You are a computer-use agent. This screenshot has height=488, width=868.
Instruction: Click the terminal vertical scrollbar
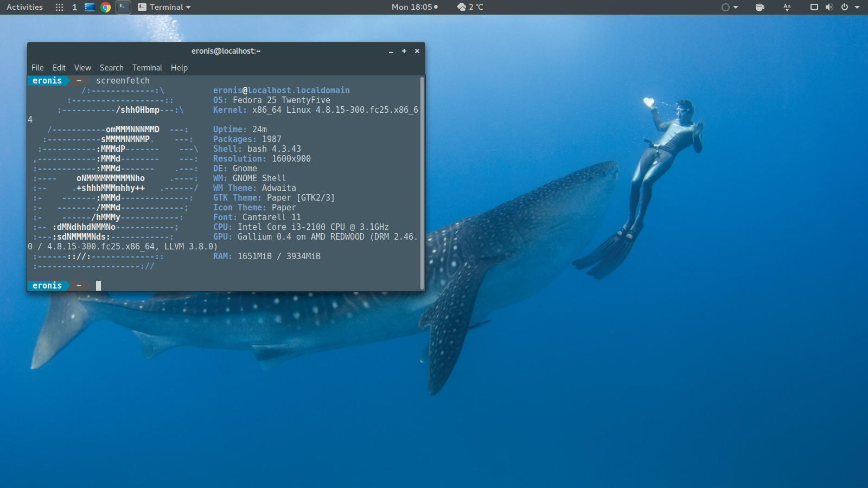coord(422,183)
